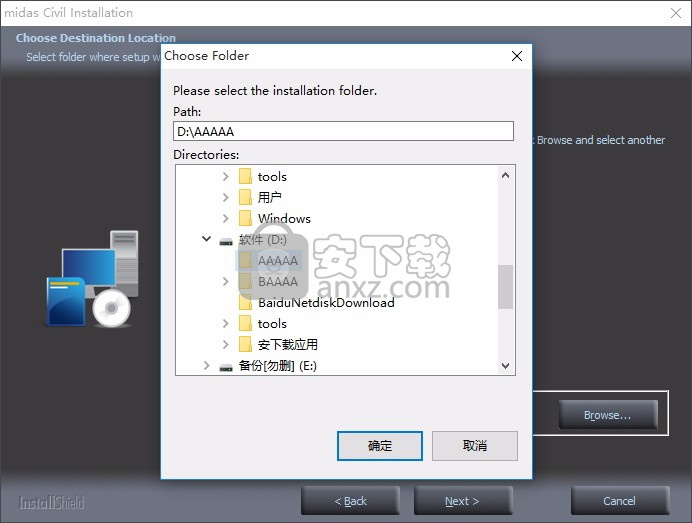The image size is (692, 523).
Task: Cancel folder selection with 取消
Action: (x=474, y=446)
